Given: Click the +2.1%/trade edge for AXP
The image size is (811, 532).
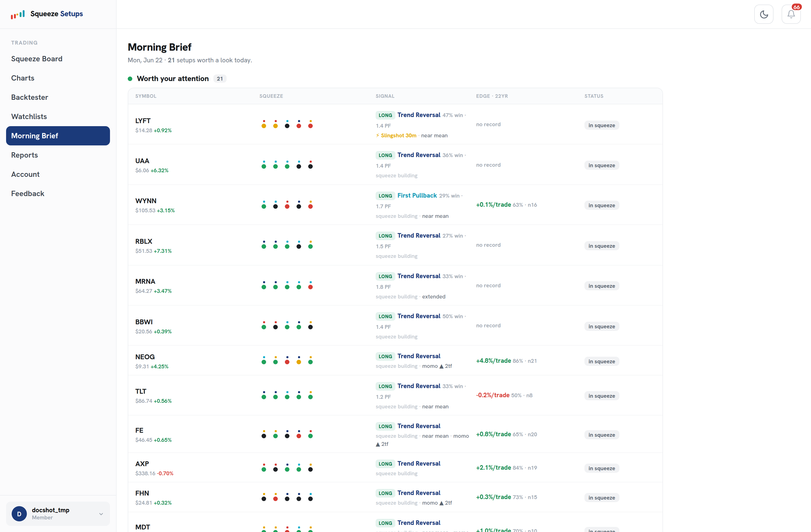Looking at the screenshot, I should [493, 467].
